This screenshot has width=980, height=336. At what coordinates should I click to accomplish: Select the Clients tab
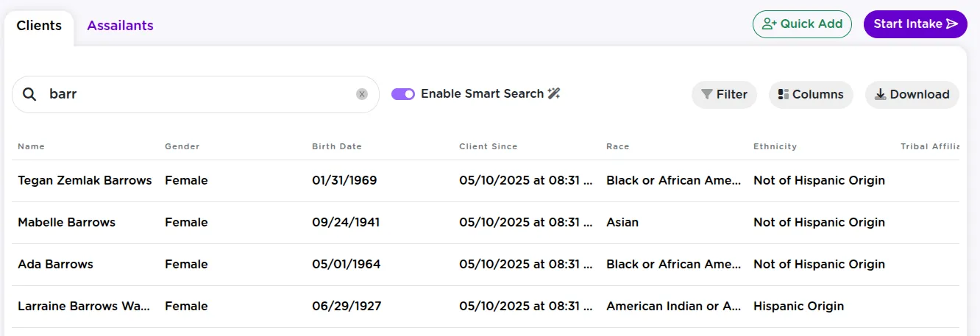pos(39,25)
